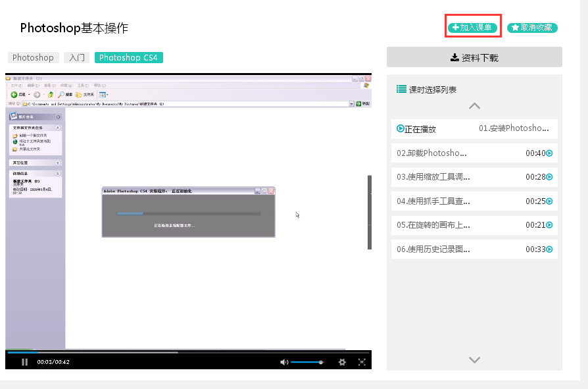The height and width of the screenshot is (389, 588).
Task: Click the 资料下载 download button
Action: (x=474, y=57)
